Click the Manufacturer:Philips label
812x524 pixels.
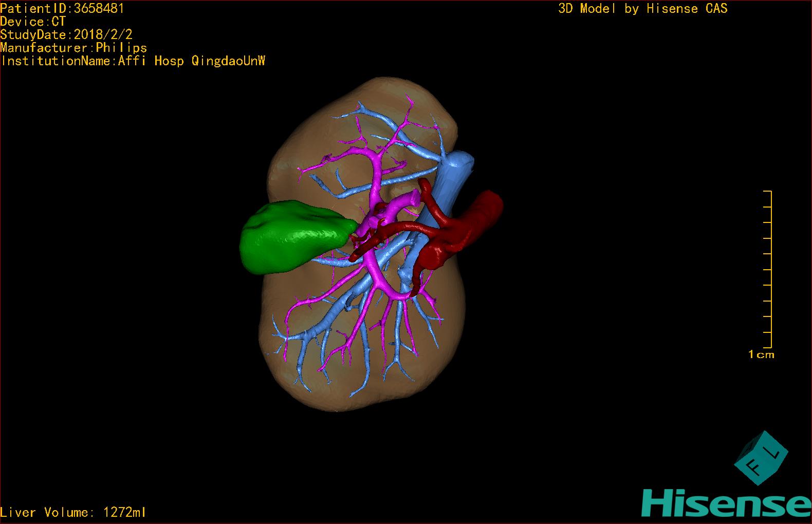(73, 48)
